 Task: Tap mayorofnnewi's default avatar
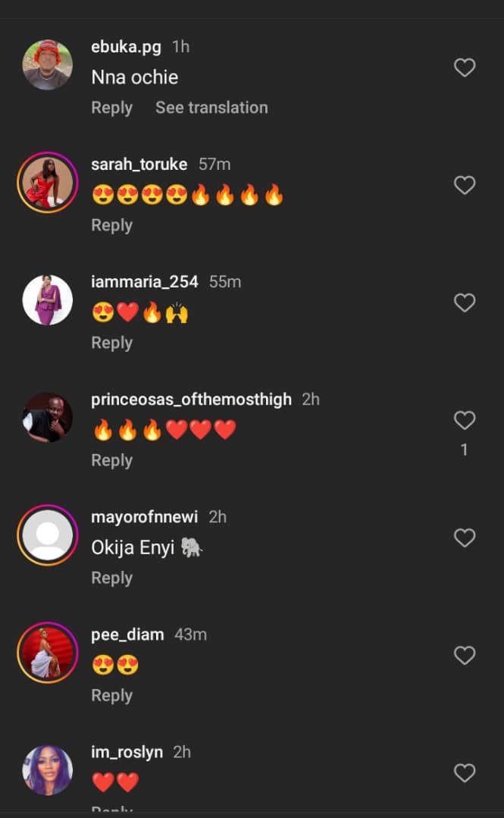(47, 535)
